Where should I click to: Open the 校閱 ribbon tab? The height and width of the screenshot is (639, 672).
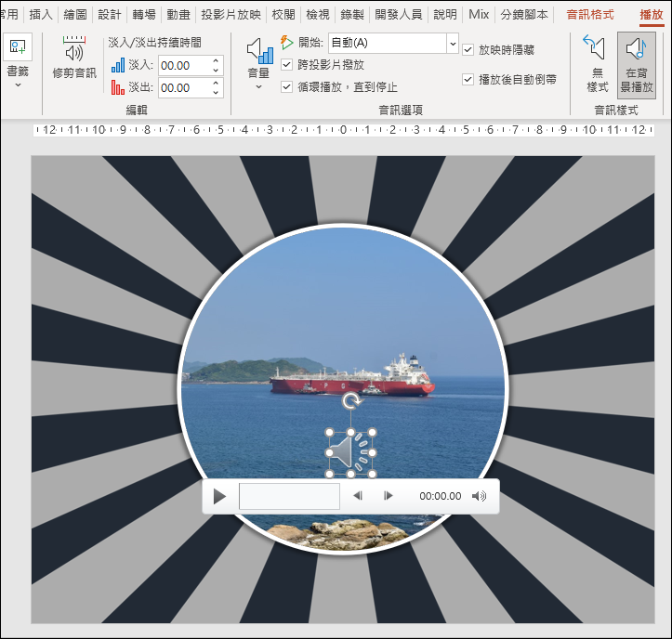283,15
